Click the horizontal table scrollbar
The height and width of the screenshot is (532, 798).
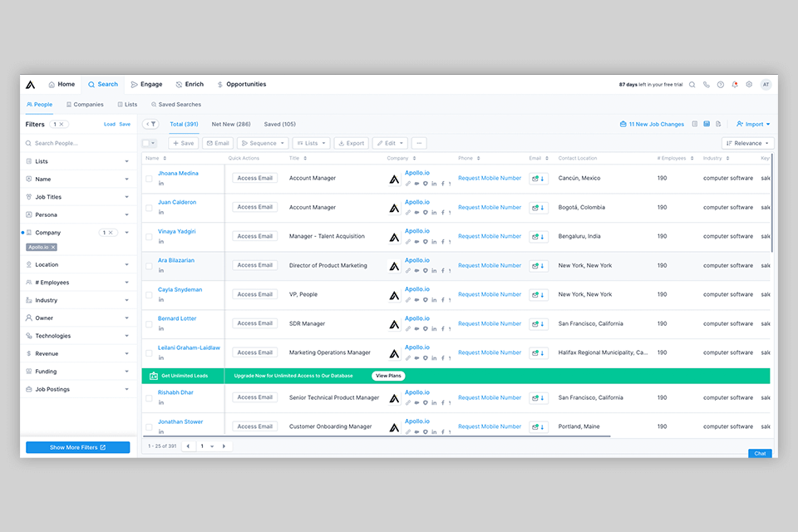(x=377, y=436)
